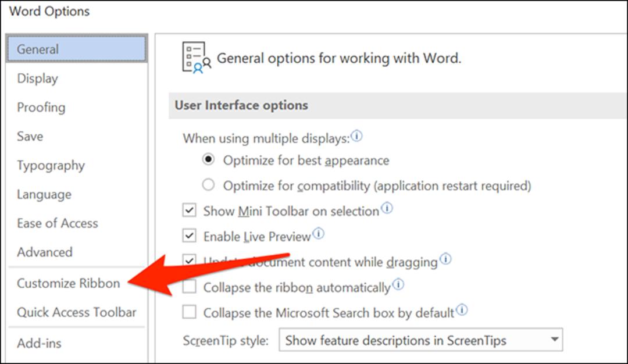Open the Add-ins category
This screenshot has height=364, width=628.
click(39, 343)
